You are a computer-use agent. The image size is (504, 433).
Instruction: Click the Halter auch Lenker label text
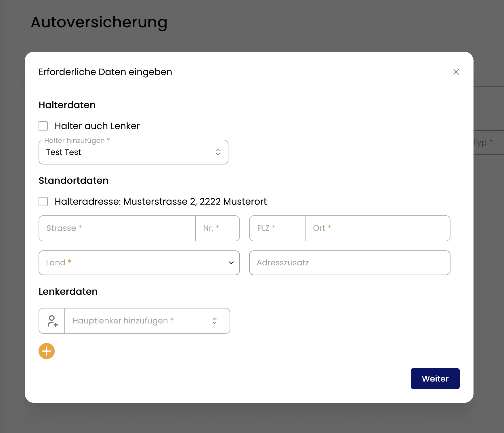click(x=97, y=126)
